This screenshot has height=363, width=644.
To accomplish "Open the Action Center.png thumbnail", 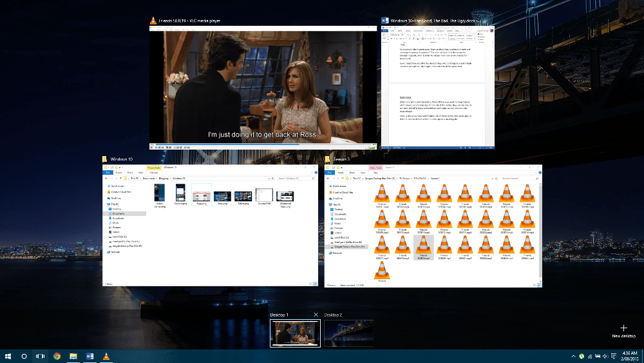I will coord(159,195).
